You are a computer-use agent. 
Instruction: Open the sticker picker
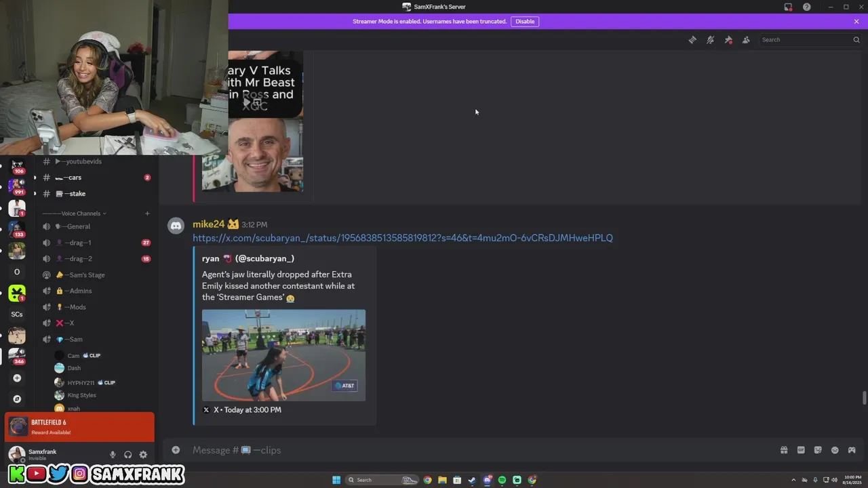point(818,450)
